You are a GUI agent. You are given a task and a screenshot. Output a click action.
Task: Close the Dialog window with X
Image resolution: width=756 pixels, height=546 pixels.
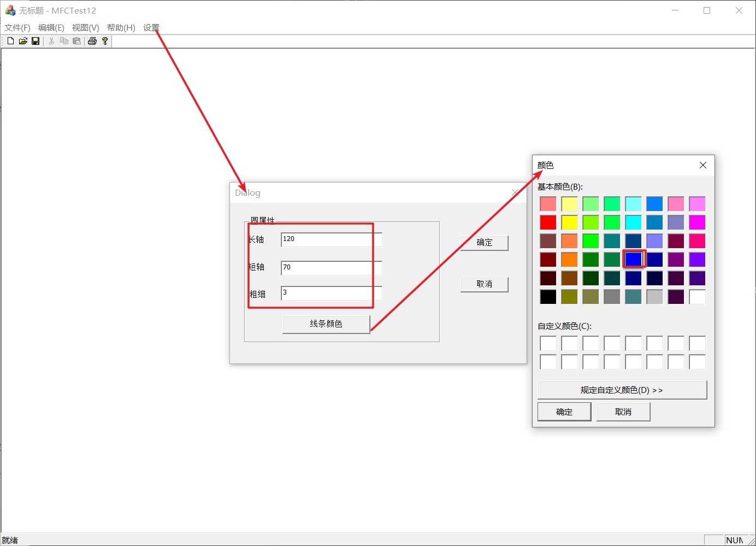515,192
